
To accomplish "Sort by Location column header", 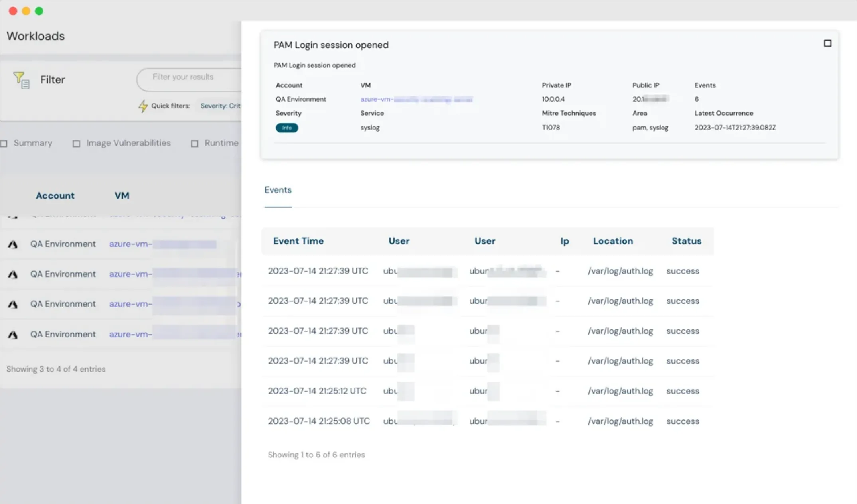I will [x=613, y=241].
